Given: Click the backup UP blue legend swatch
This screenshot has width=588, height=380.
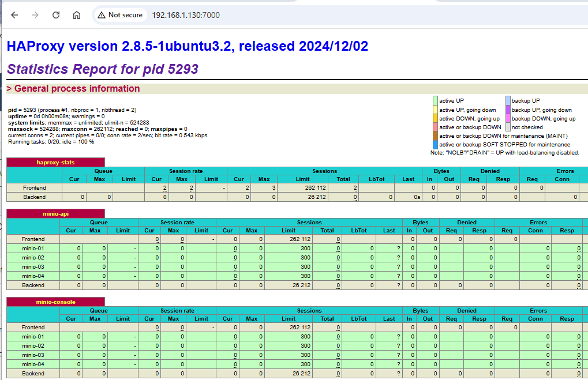Looking at the screenshot, I should click(508, 101).
